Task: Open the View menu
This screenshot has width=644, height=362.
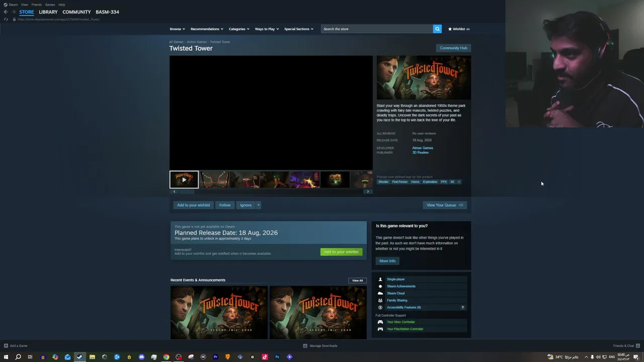Action: click(24, 5)
